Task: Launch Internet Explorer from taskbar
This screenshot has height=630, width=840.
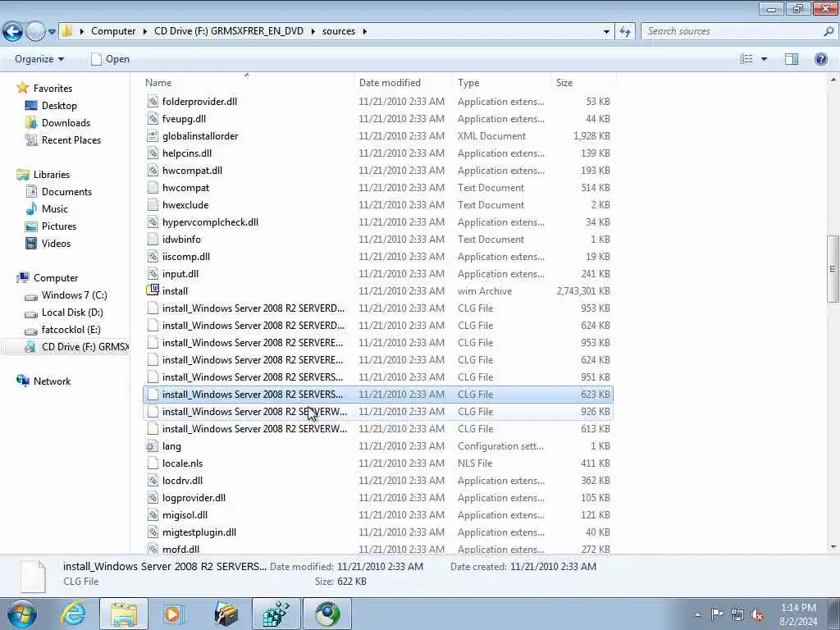Action: (x=73, y=614)
